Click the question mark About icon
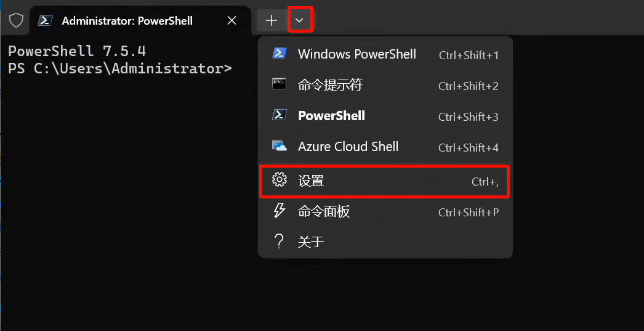The image size is (644, 331). point(280,241)
